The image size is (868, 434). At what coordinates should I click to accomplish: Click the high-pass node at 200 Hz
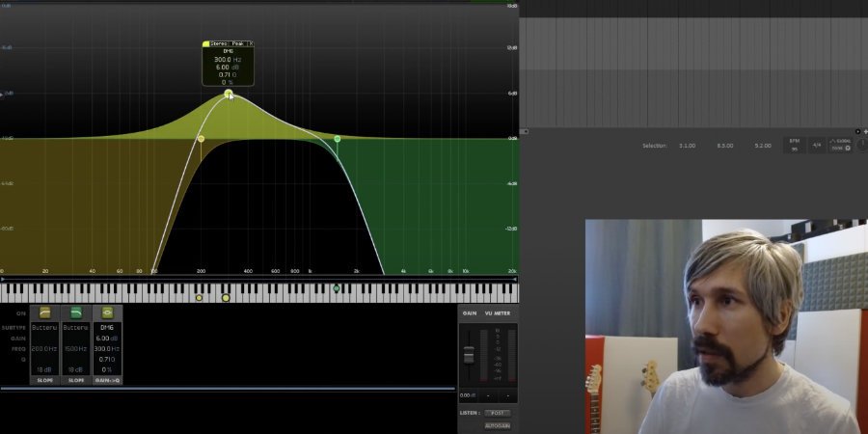[201, 138]
